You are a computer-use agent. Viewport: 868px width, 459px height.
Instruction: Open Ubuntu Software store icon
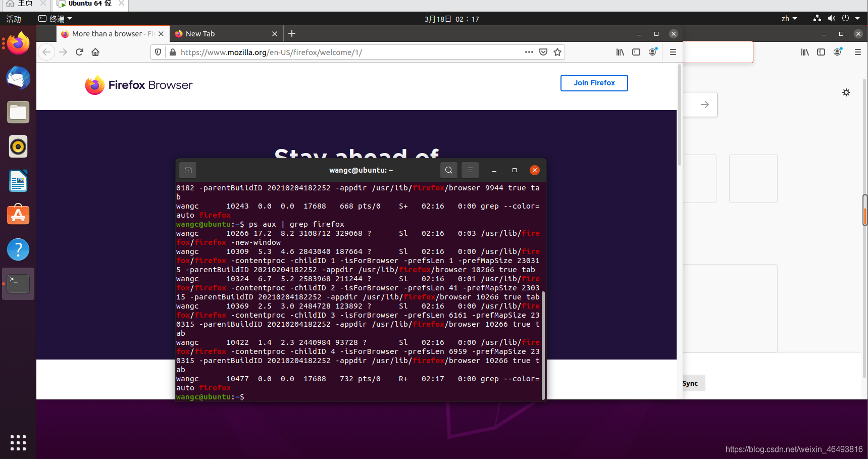pyautogui.click(x=18, y=215)
